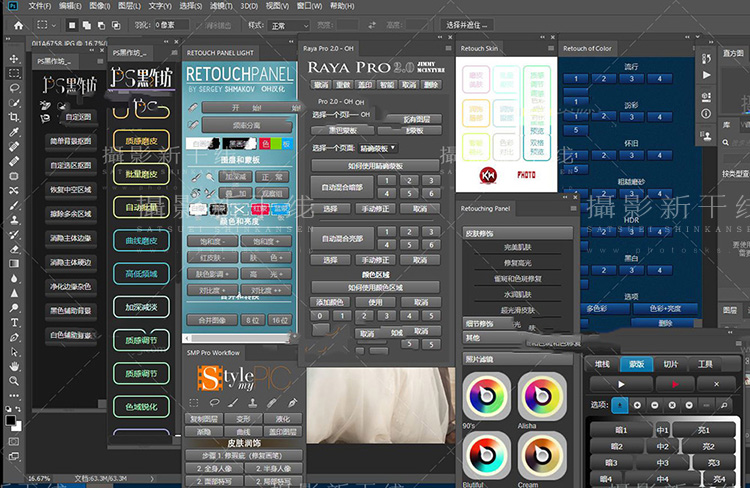This screenshot has height=488, width=750.
Task: Click 自动混合暗部 button in Raya Pro
Action: (x=342, y=188)
